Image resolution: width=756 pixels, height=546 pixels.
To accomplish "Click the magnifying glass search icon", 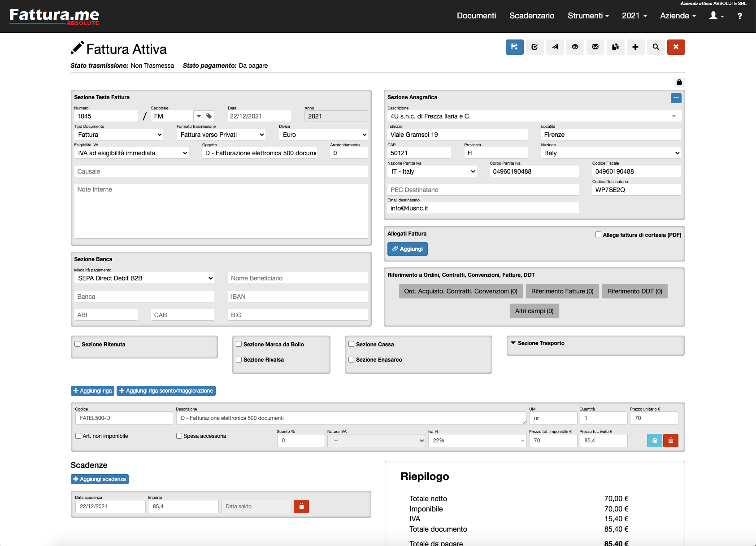I will 656,47.
